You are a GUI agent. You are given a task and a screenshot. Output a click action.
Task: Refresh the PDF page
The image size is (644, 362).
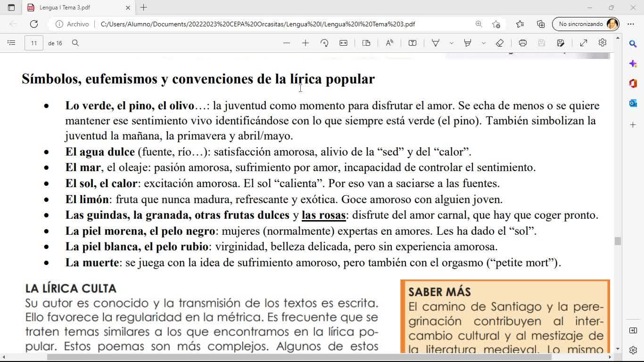click(34, 24)
